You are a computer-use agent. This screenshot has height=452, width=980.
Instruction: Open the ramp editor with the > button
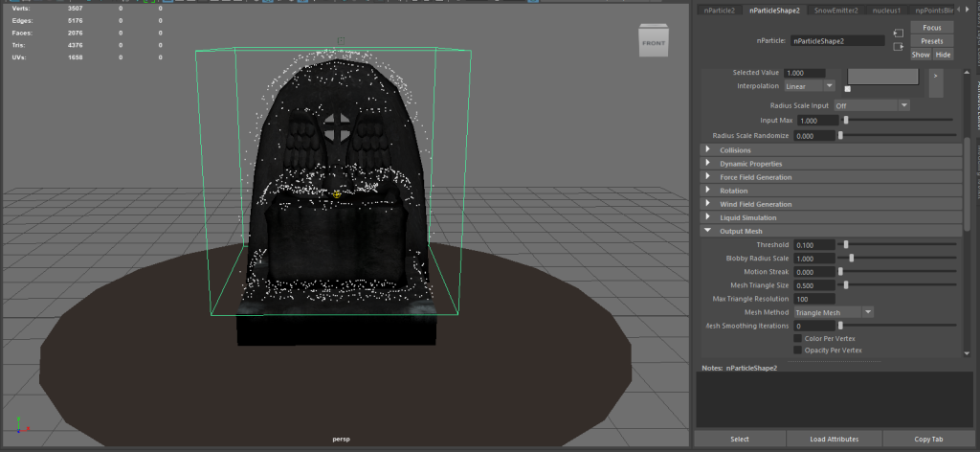click(936, 76)
